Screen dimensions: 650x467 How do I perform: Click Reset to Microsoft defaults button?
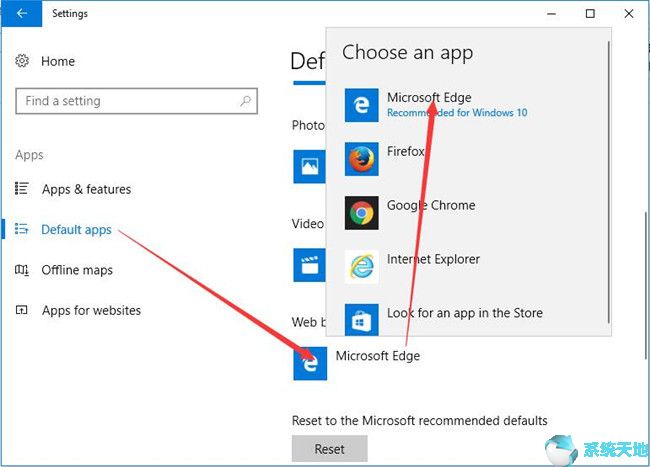pos(330,449)
